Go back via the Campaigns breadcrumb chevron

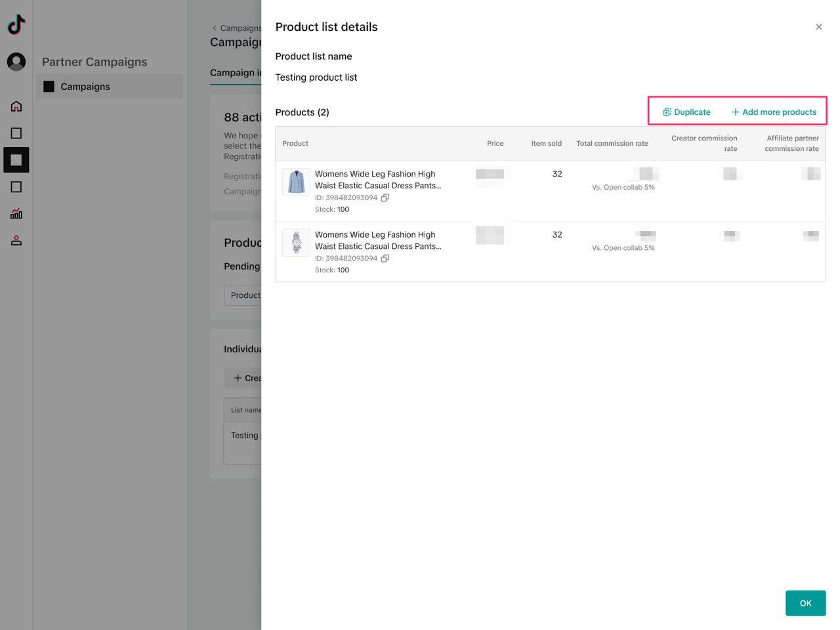point(215,28)
